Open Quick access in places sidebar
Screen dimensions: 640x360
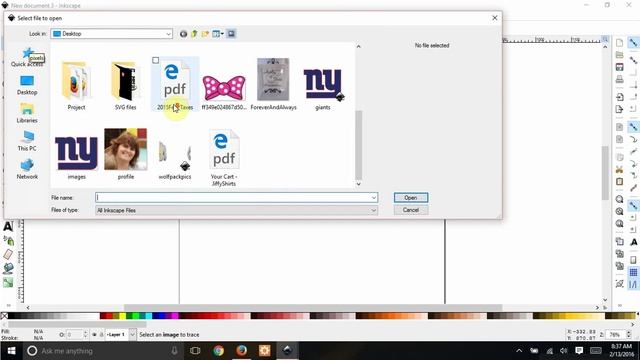(x=27, y=57)
